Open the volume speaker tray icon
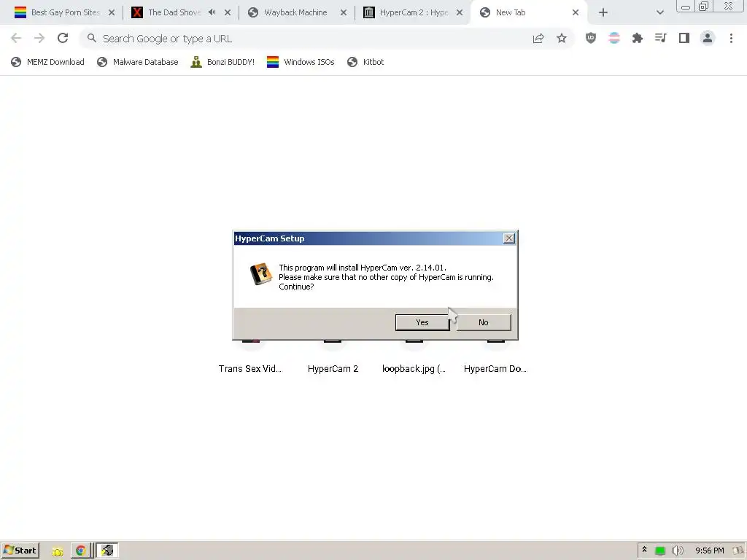Viewport: 747px width, 560px height. 677,551
